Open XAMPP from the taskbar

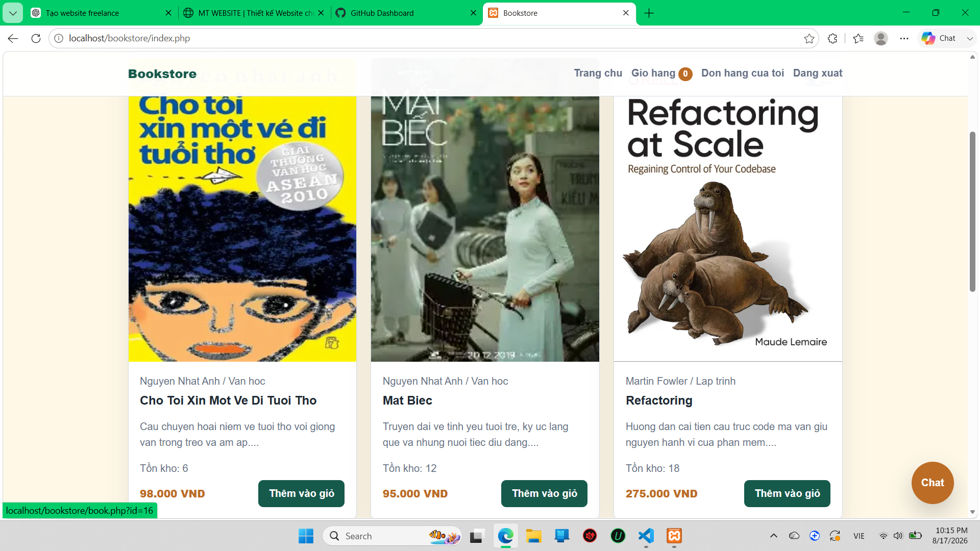[x=674, y=536]
